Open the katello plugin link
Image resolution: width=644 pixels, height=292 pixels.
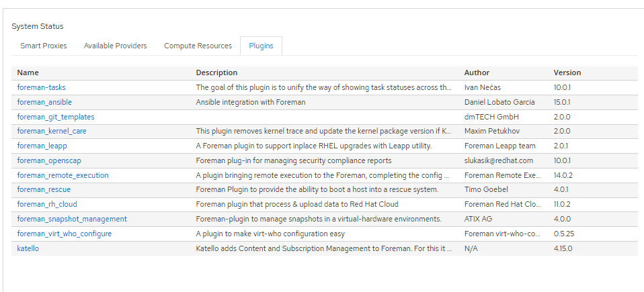point(28,248)
